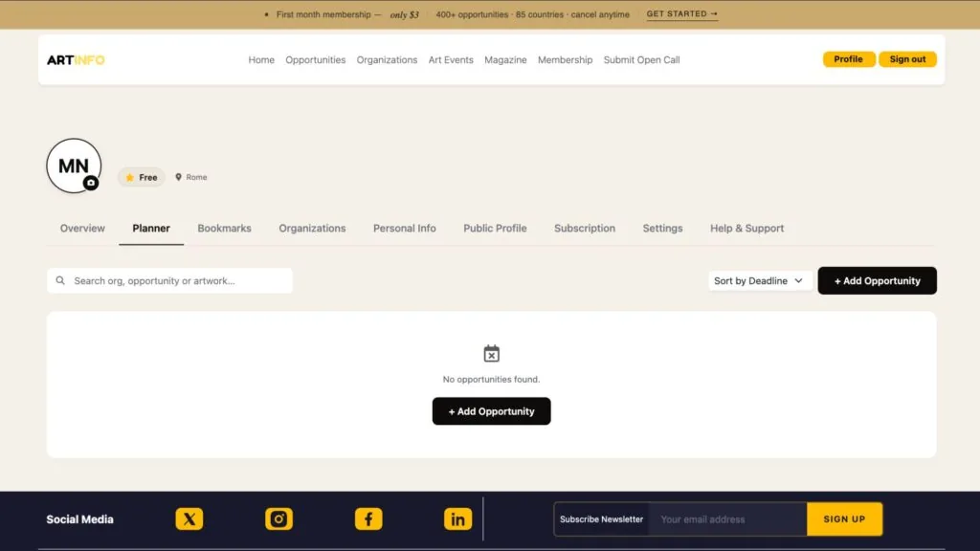Viewport: 980px width, 551px height.
Task: Open the Sort by Deadline dropdown
Action: pos(759,280)
